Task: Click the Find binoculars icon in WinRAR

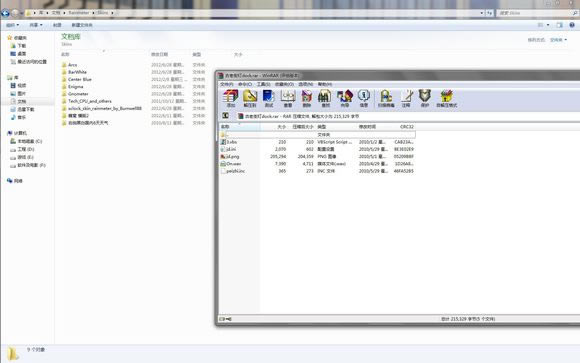Action: [325, 98]
